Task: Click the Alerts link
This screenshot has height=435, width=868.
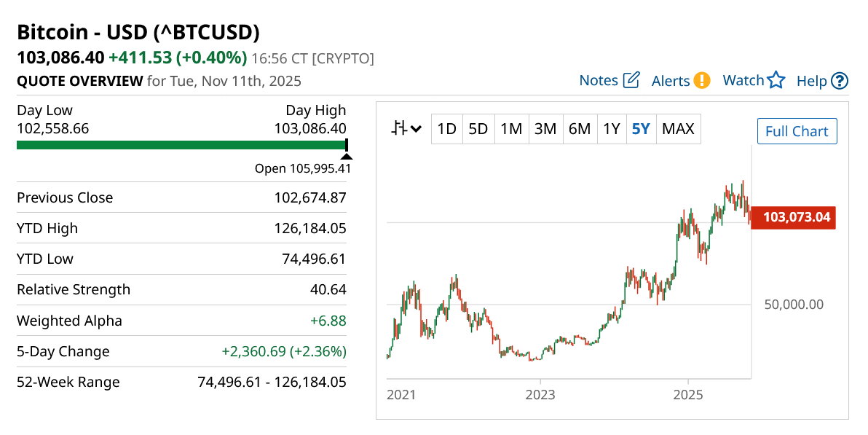Action: coord(671,80)
